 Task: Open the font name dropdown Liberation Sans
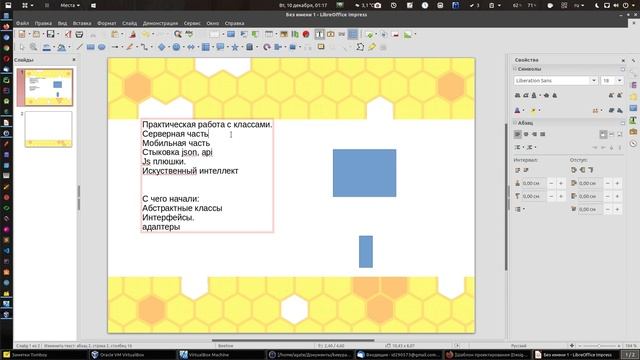[594, 81]
